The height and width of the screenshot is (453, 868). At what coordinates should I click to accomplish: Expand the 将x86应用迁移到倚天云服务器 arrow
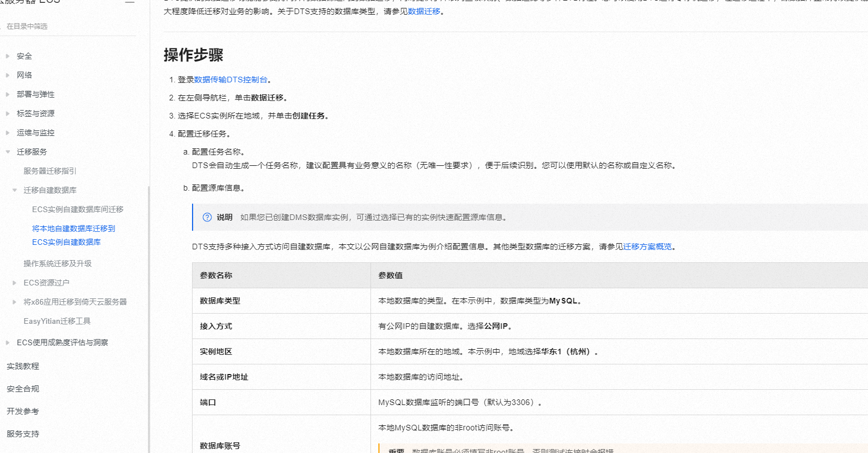(x=15, y=302)
